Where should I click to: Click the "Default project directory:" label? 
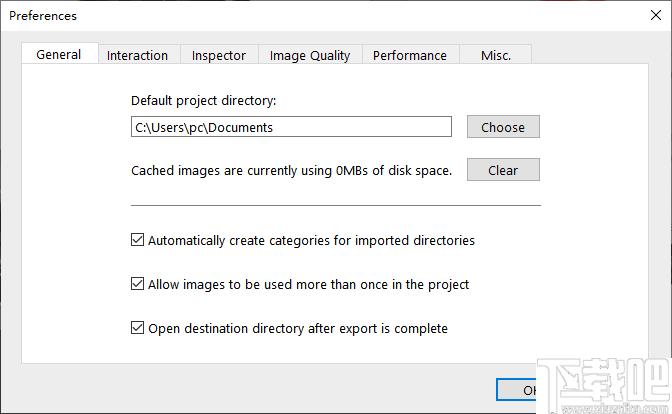coord(203,101)
